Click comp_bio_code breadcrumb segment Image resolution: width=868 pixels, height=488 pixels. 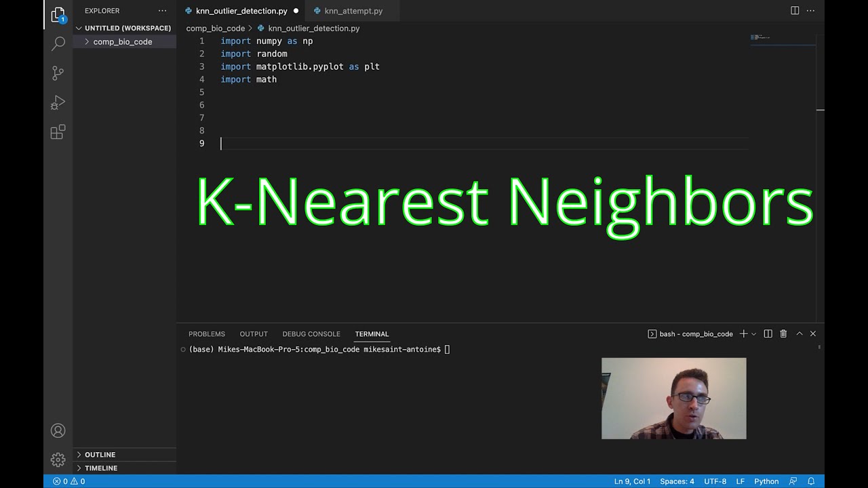point(216,28)
